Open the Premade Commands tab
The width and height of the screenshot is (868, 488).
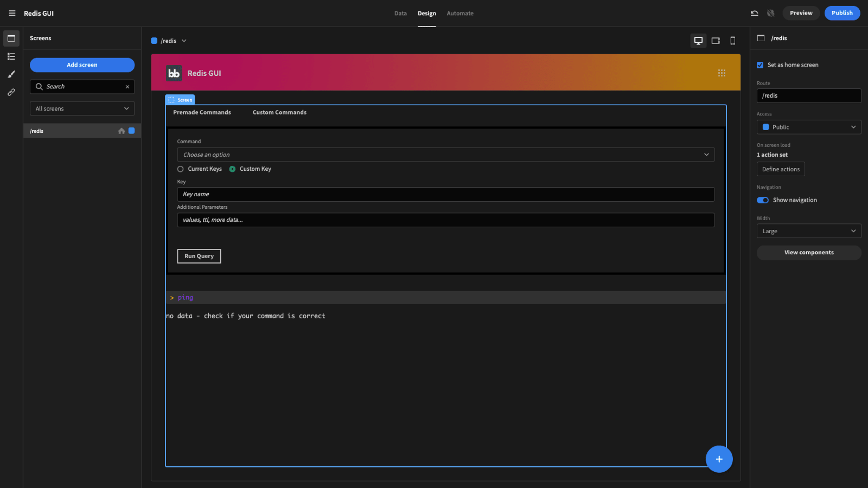click(202, 112)
